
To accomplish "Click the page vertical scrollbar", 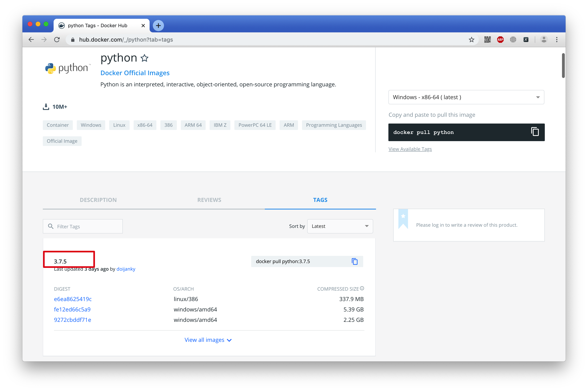I will (563, 65).
